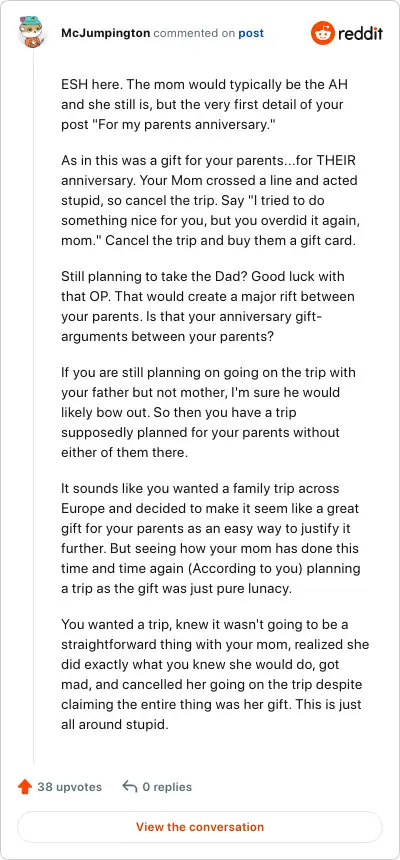Click the paragraph beginning "ESH here"
The image size is (400, 860).
(x=205, y=105)
